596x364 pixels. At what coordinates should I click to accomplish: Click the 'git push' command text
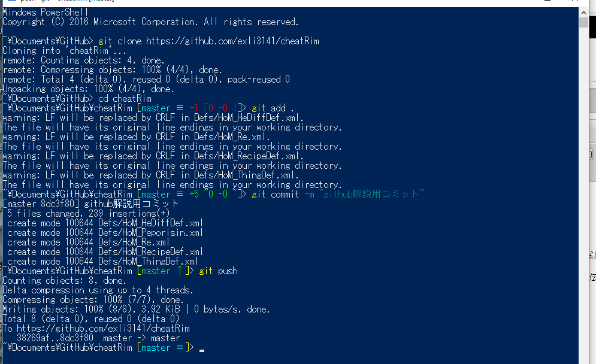tap(218, 271)
